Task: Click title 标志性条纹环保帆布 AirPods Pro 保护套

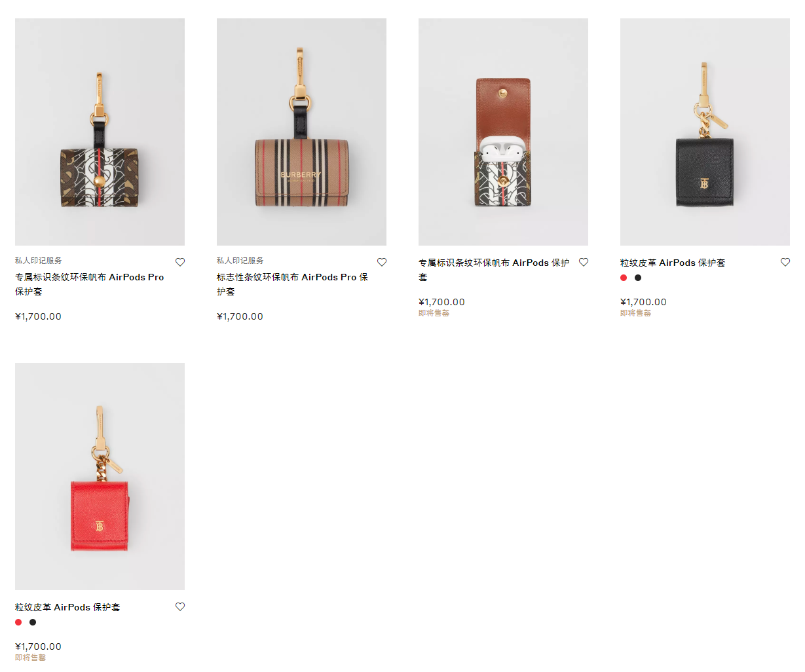Action: click(292, 278)
